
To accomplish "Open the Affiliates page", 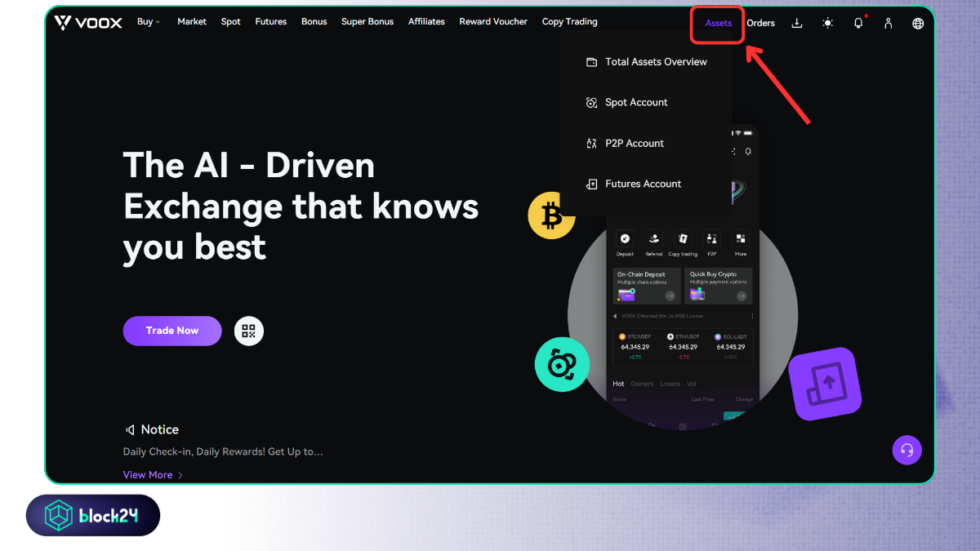I will point(426,22).
